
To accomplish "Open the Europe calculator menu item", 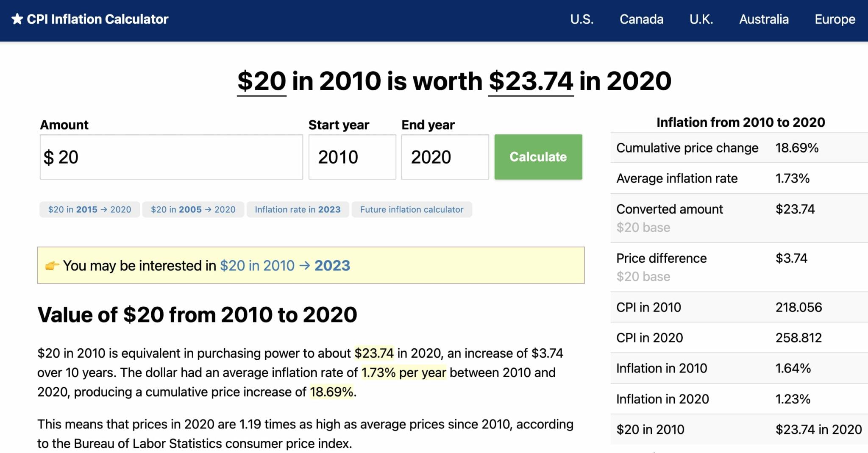I will [835, 19].
